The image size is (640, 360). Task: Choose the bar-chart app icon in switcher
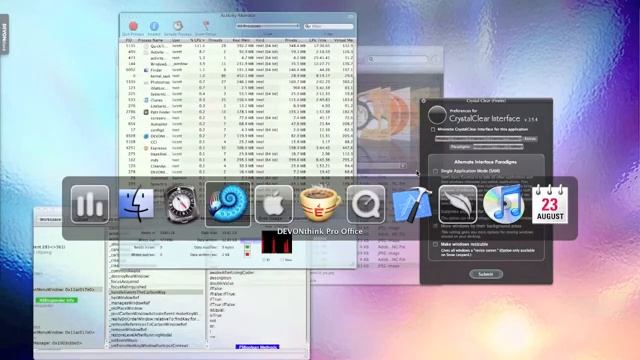click(90, 204)
